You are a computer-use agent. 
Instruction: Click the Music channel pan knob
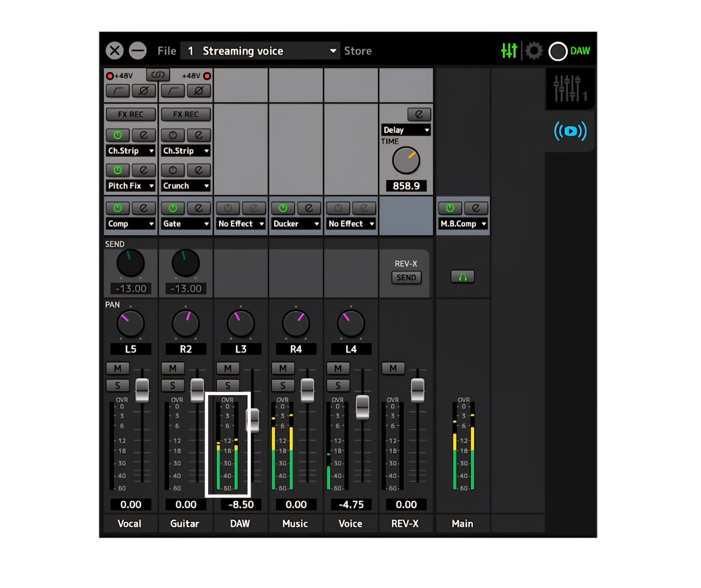296,324
